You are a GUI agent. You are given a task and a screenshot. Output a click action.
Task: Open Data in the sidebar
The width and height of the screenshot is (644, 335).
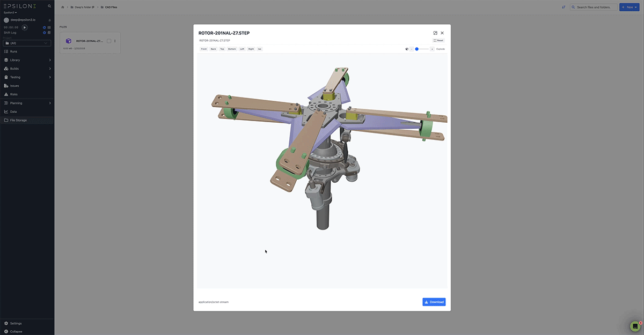tap(27, 111)
